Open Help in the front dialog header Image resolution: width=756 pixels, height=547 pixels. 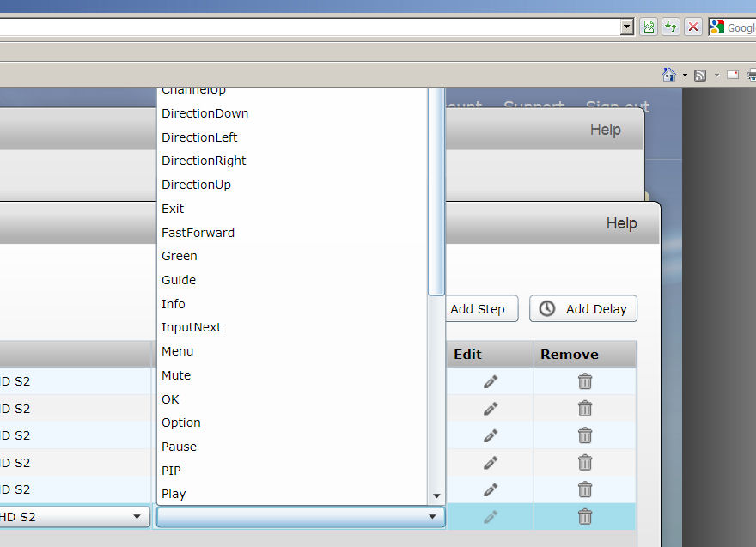(621, 223)
